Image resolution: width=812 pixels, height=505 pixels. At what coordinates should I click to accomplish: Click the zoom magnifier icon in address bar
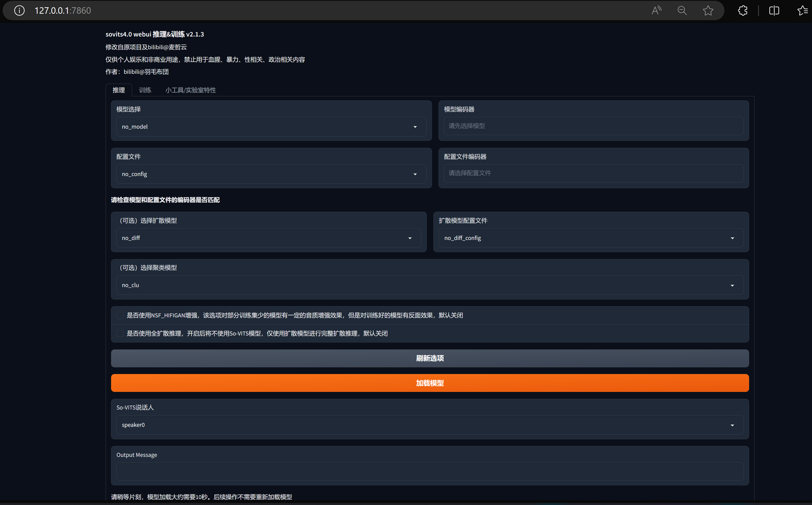pyautogui.click(x=682, y=11)
